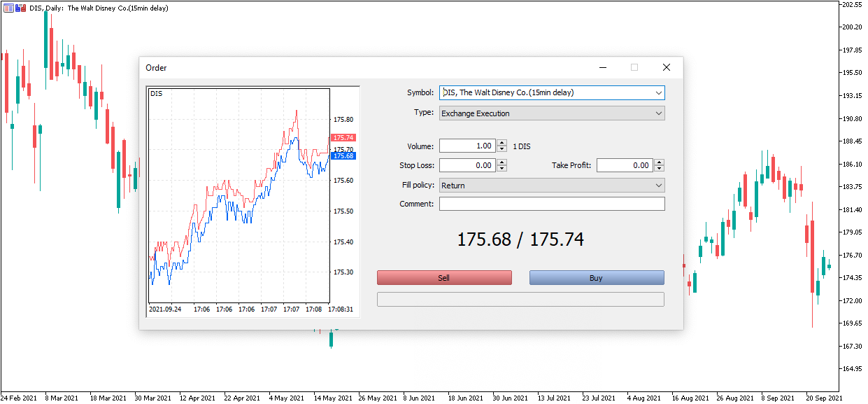Increase Take Profit with the up arrow
The image size is (868, 404).
click(x=660, y=162)
